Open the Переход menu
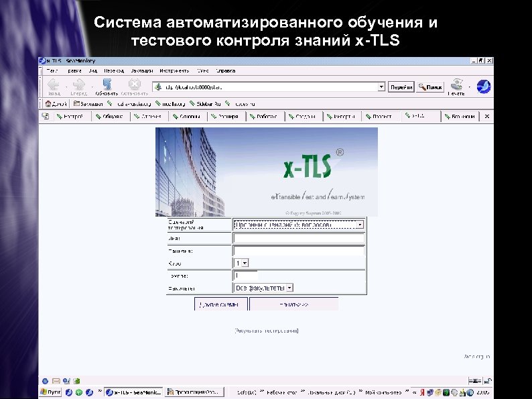 [114, 70]
